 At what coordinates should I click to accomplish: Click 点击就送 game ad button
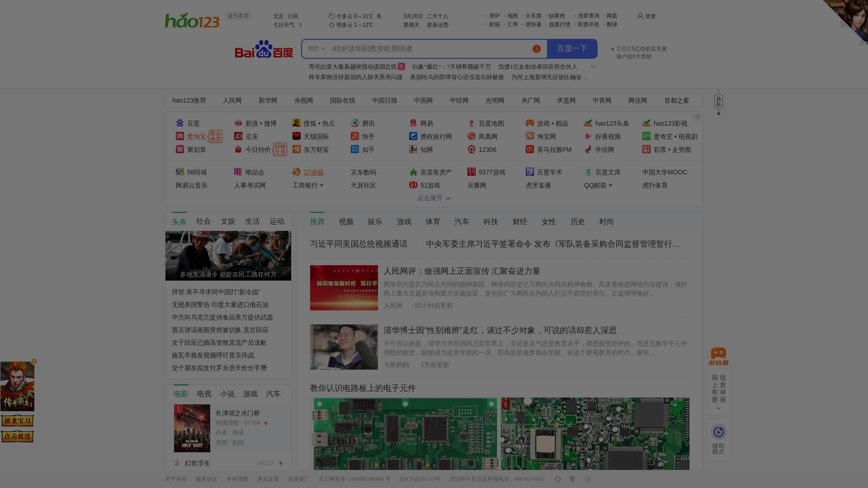click(x=17, y=436)
